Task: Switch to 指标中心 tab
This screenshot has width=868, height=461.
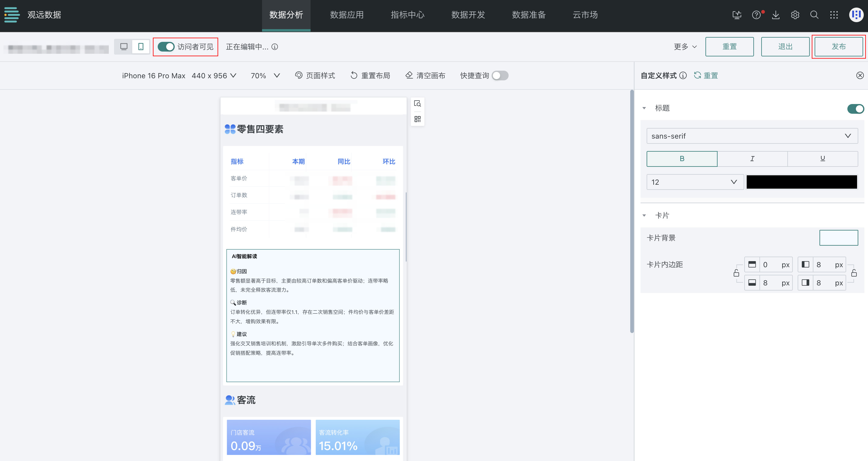Action: (x=407, y=15)
